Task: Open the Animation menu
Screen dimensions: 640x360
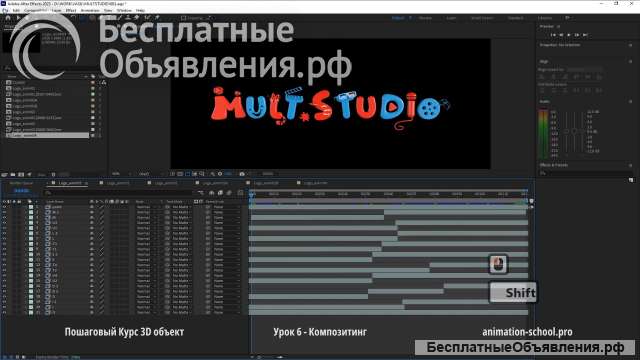Action: pos(90,10)
